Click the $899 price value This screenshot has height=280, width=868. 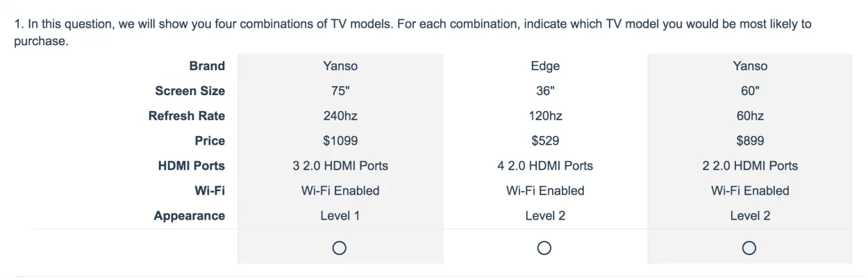[750, 141]
